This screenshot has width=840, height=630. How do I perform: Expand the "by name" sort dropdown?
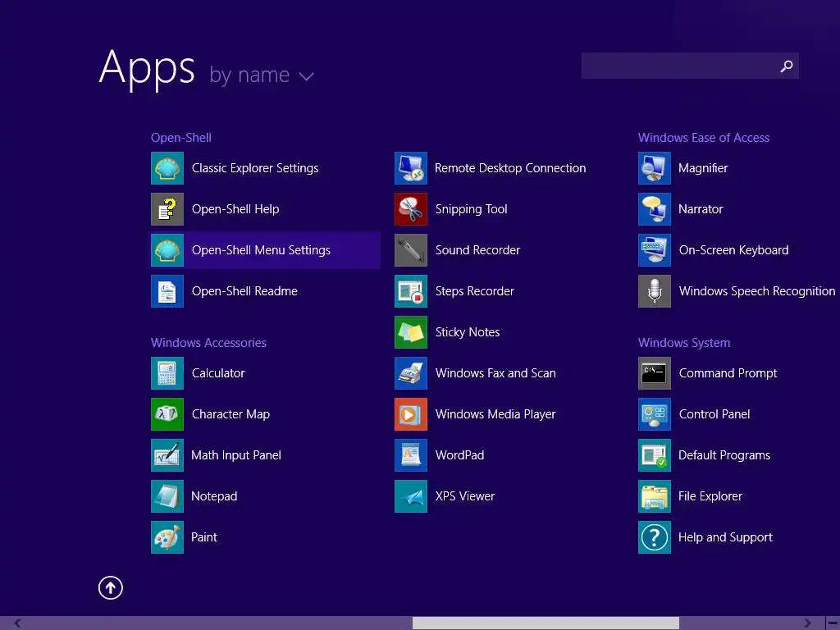262,75
